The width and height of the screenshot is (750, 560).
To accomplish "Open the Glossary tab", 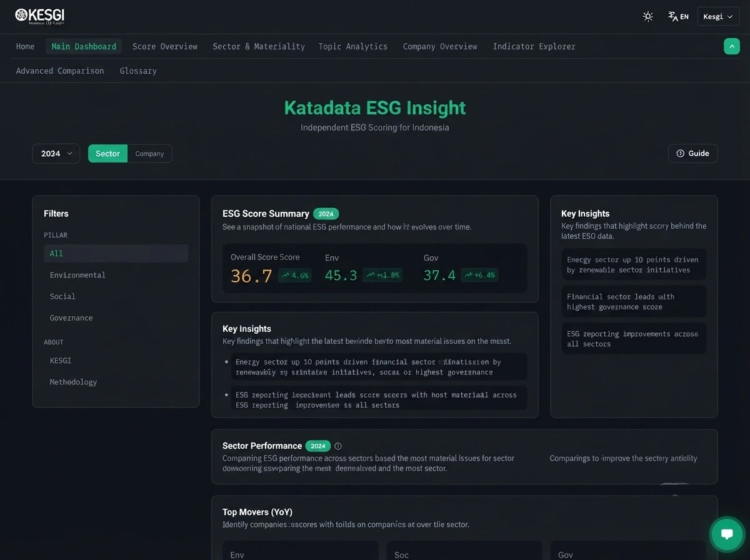I will pos(138,71).
